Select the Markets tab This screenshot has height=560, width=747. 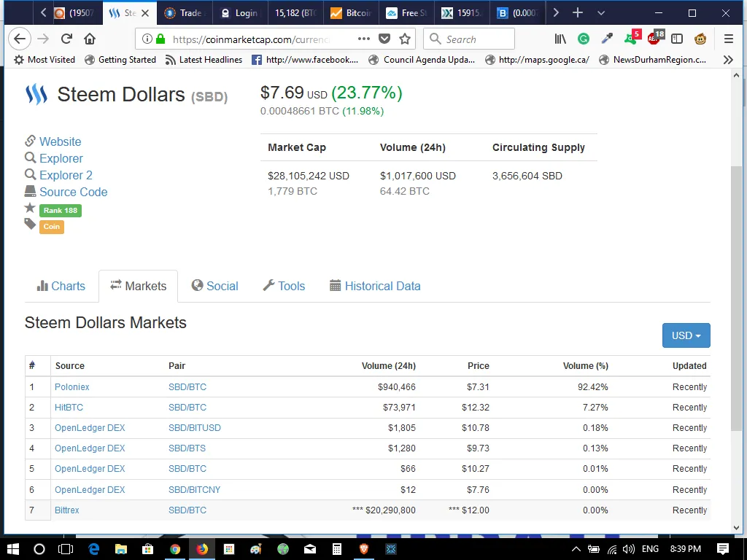pyautogui.click(x=138, y=286)
